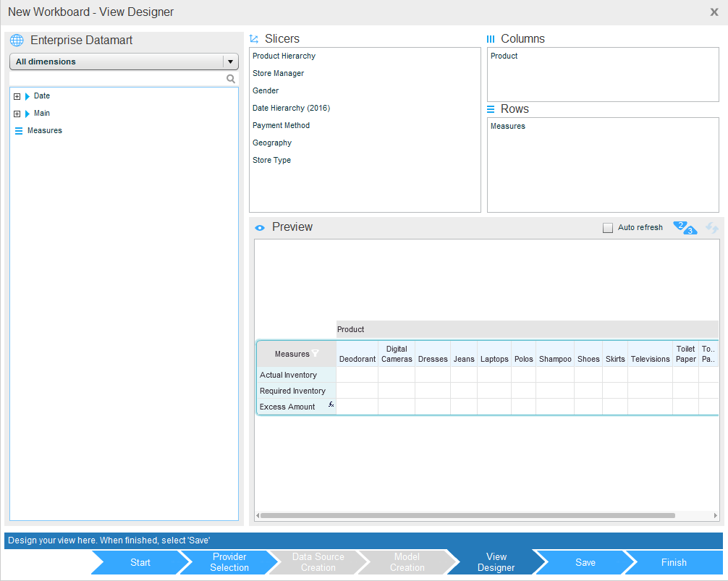This screenshot has width=728, height=581.
Task: Select Payment Method slicer
Action: tap(281, 126)
